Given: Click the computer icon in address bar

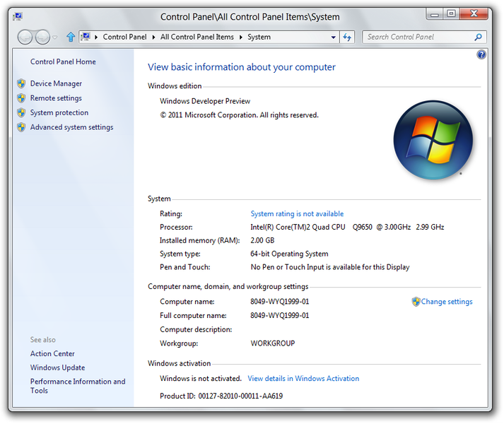Looking at the screenshot, I should point(86,37).
